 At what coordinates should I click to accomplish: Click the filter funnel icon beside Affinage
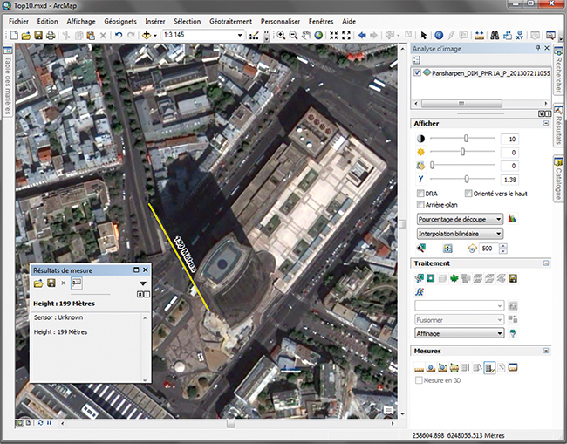point(512,333)
